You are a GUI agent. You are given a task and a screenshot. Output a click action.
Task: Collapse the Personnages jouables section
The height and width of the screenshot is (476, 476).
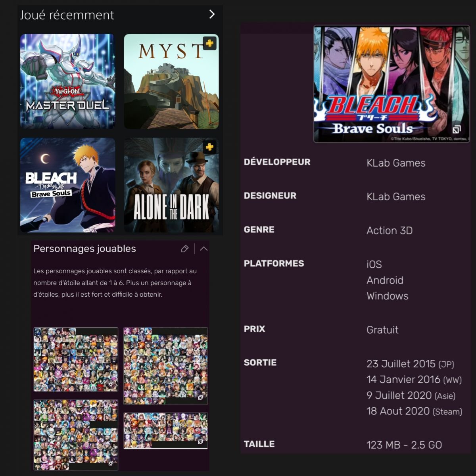pyautogui.click(x=203, y=249)
